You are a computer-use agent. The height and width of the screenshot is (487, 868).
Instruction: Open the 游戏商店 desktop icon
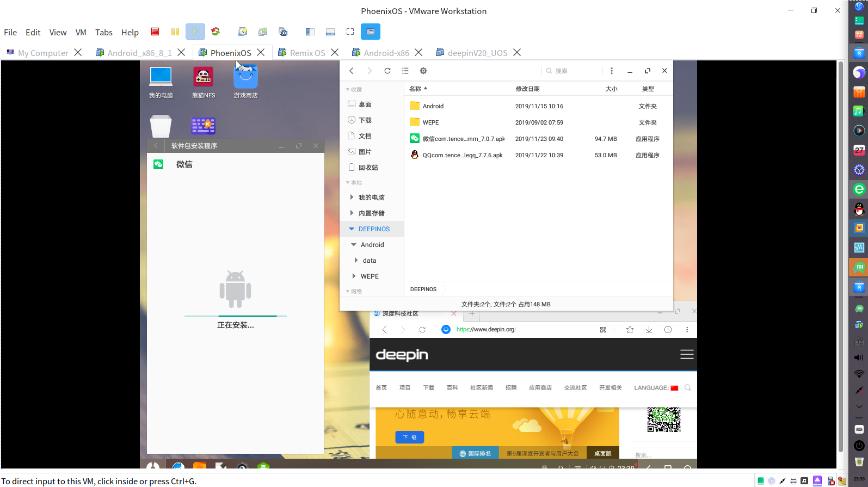(x=245, y=81)
